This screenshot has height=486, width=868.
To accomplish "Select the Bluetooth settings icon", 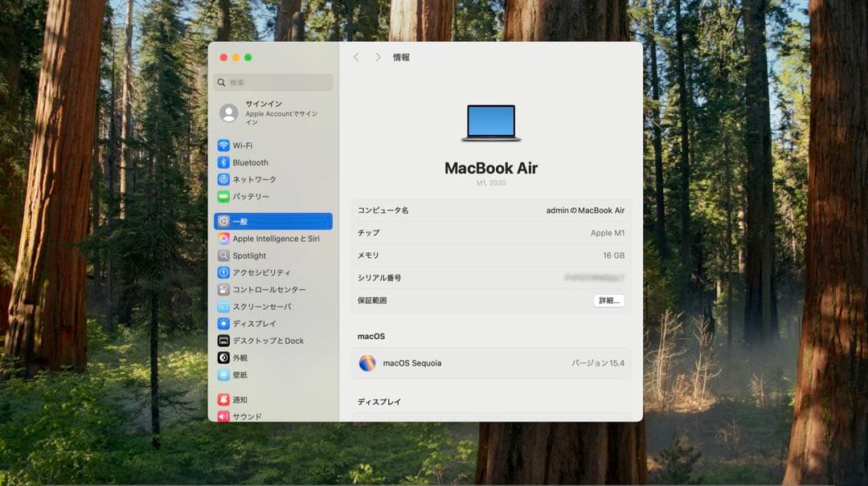I will pos(226,162).
